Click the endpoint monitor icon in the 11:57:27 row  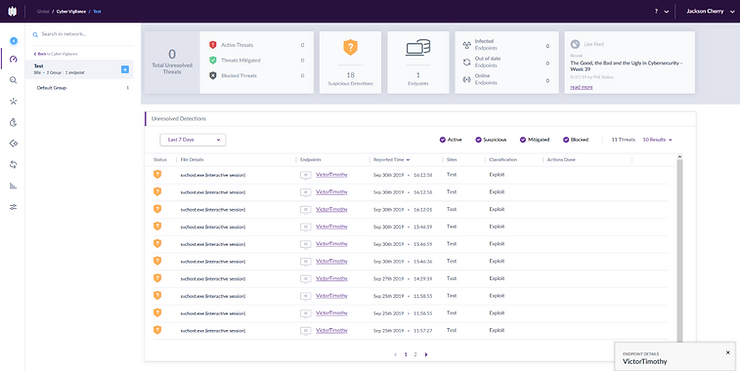(306, 331)
